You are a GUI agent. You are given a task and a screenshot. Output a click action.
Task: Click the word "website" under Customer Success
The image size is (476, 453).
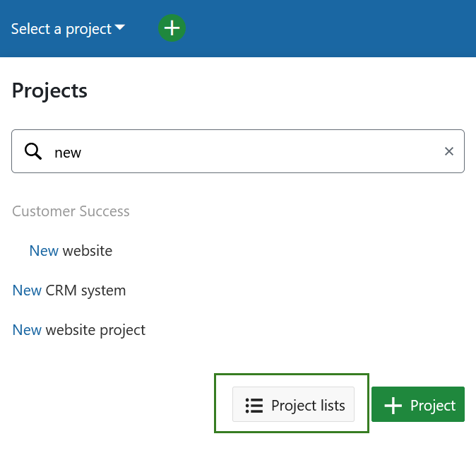[x=88, y=251]
